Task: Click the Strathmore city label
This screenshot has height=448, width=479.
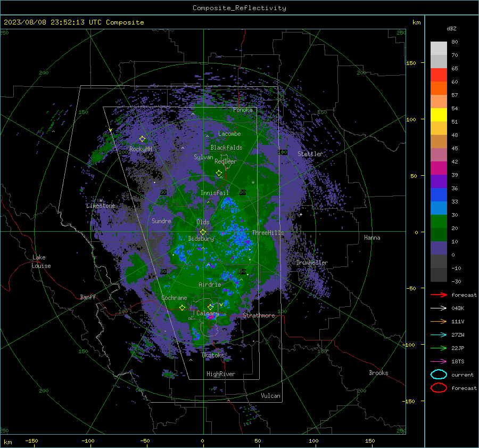Action: tap(259, 315)
